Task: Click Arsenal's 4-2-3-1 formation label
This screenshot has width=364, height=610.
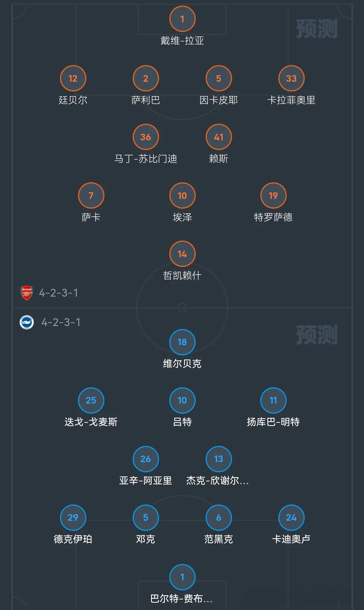Action: pyautogui.click(x=59, y=293)
